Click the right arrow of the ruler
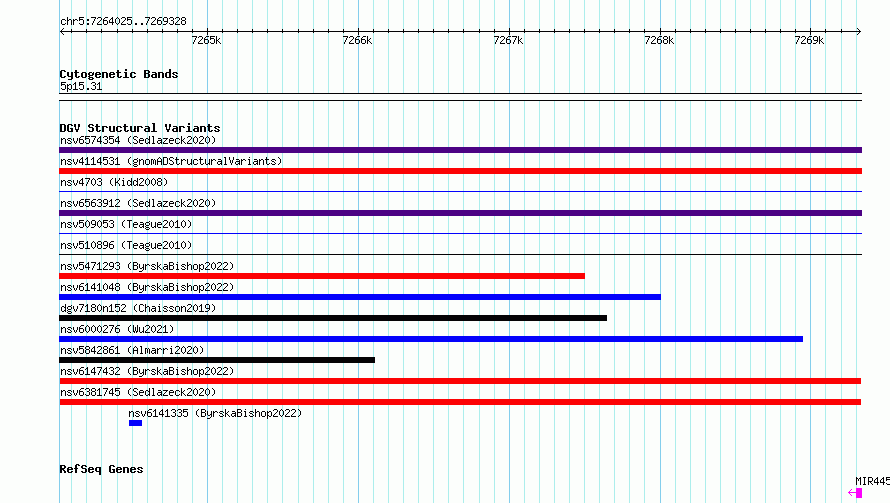 click(859, 31)
